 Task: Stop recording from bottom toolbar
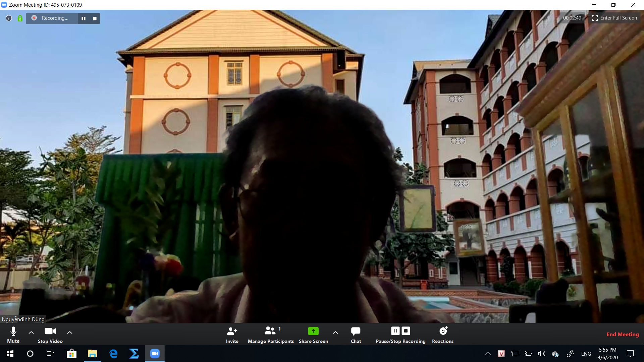pos(406,331)
